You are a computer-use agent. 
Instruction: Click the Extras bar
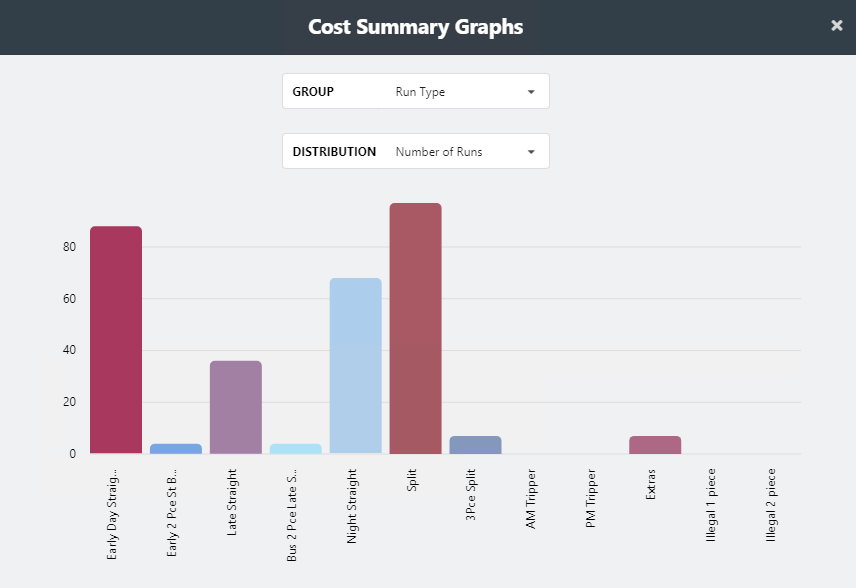pyautogui.click(x=653, y=444)
